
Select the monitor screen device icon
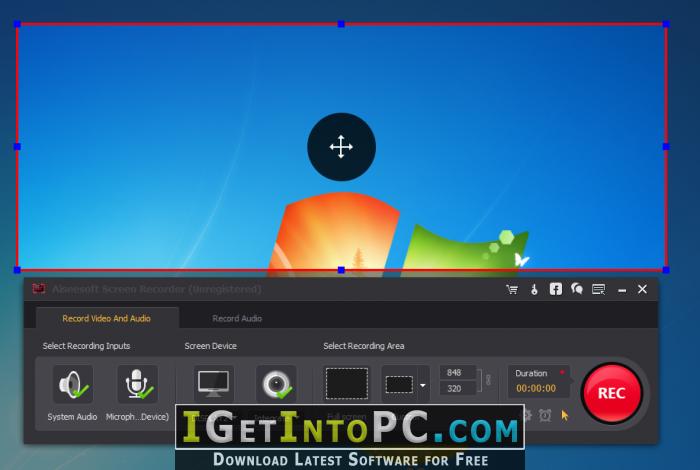point(214,384)
